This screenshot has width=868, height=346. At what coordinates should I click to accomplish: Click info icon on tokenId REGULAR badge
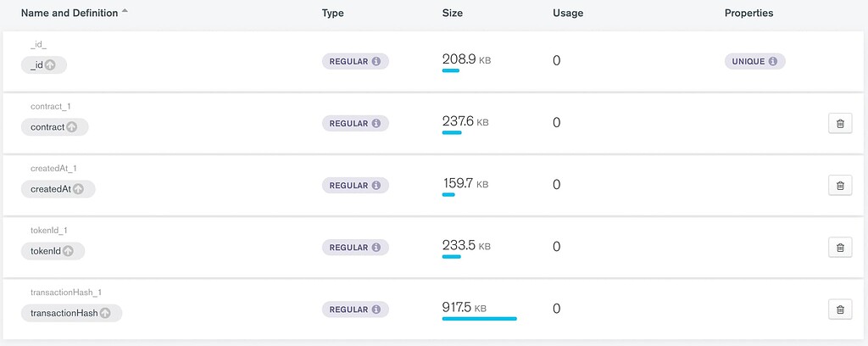click(378, 248)
